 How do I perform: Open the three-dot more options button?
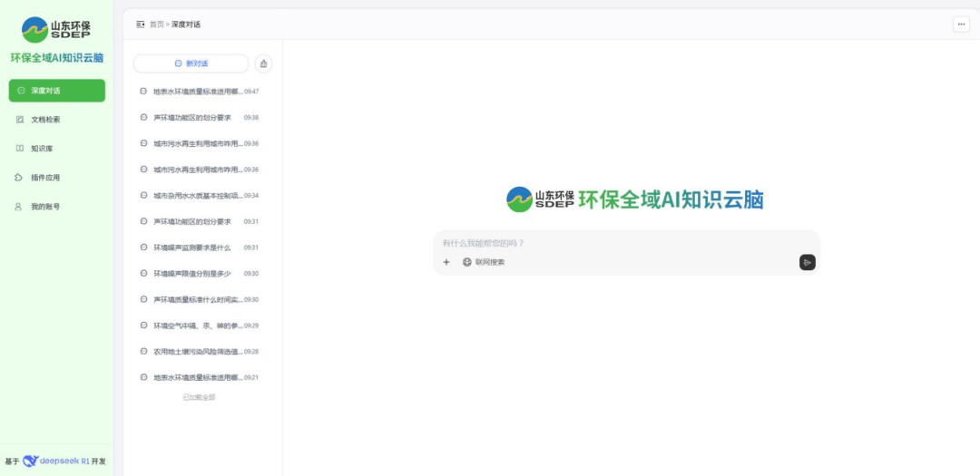tap(961, 24)
